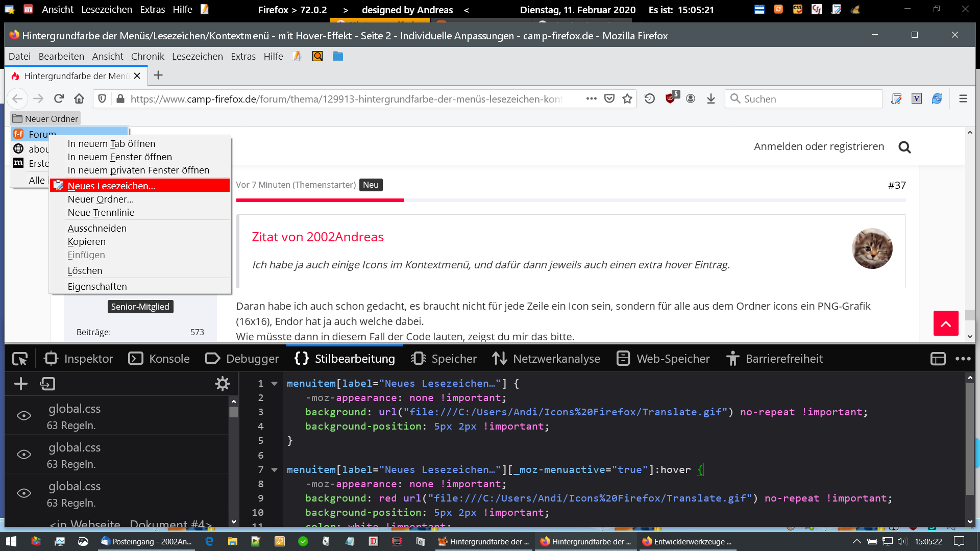The image size is (980, 551).
Task: Collapse code fold arrow at line 1
Action: pyautogui.click(x=274, y=384)
